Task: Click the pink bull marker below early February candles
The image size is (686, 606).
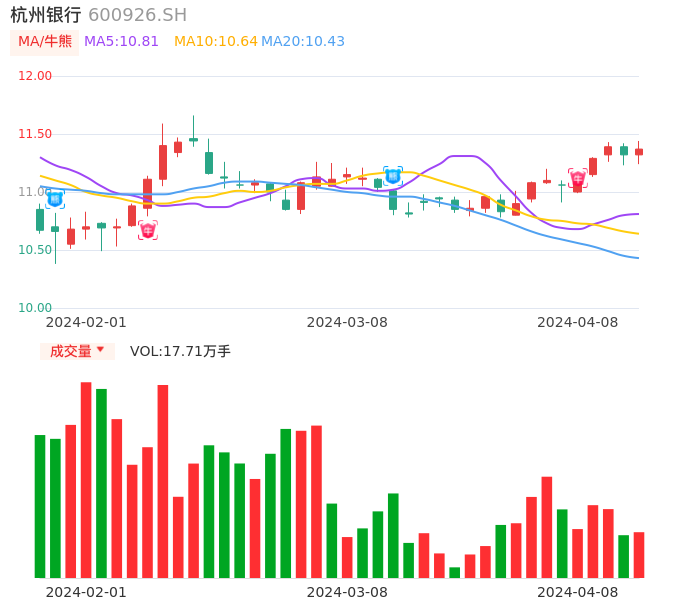Action: [148, 230]
